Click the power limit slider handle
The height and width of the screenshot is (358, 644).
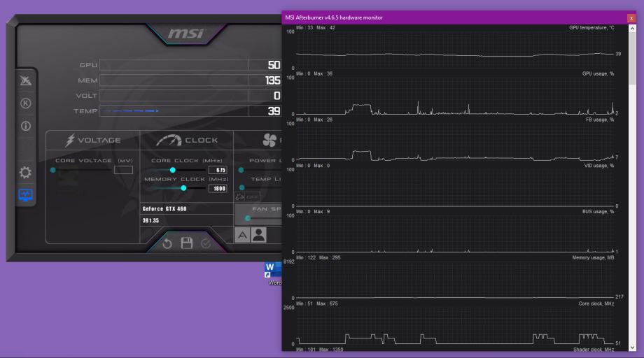tap(241, 170)
